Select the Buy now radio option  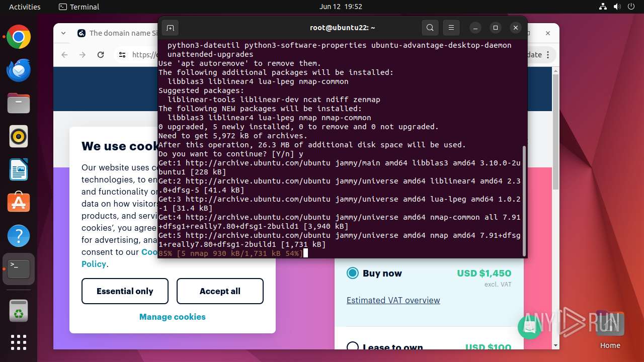pos(353,273)
